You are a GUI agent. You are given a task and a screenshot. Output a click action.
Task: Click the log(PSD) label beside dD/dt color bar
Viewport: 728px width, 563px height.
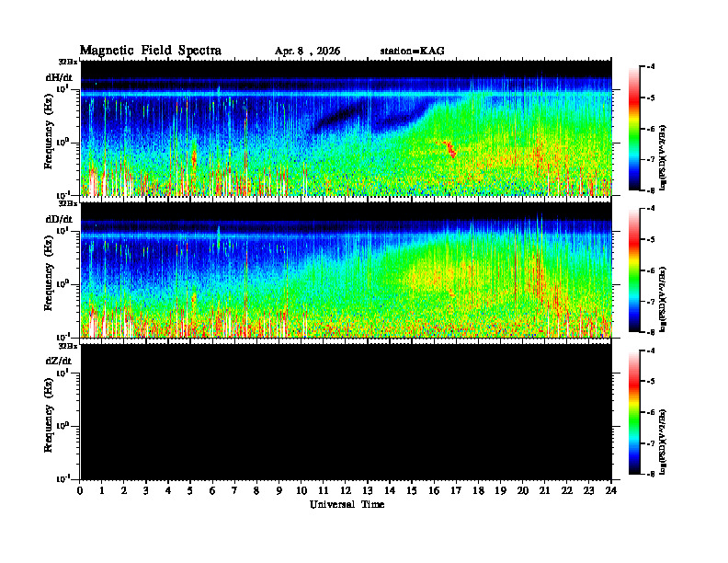663,299
